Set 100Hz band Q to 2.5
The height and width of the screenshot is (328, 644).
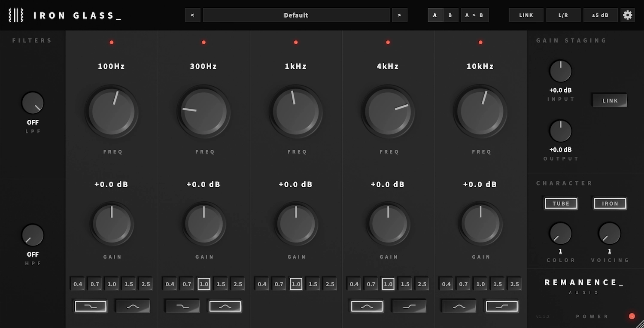coord(146,284)
